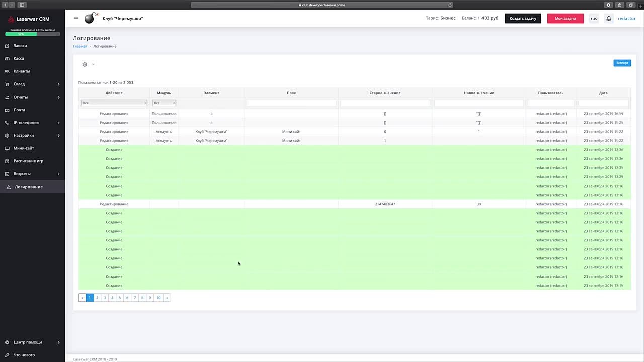This screenshot has width=644, height=362.
Task: Click the Логирование warning triangle icon
Action: tap(9, 187)
